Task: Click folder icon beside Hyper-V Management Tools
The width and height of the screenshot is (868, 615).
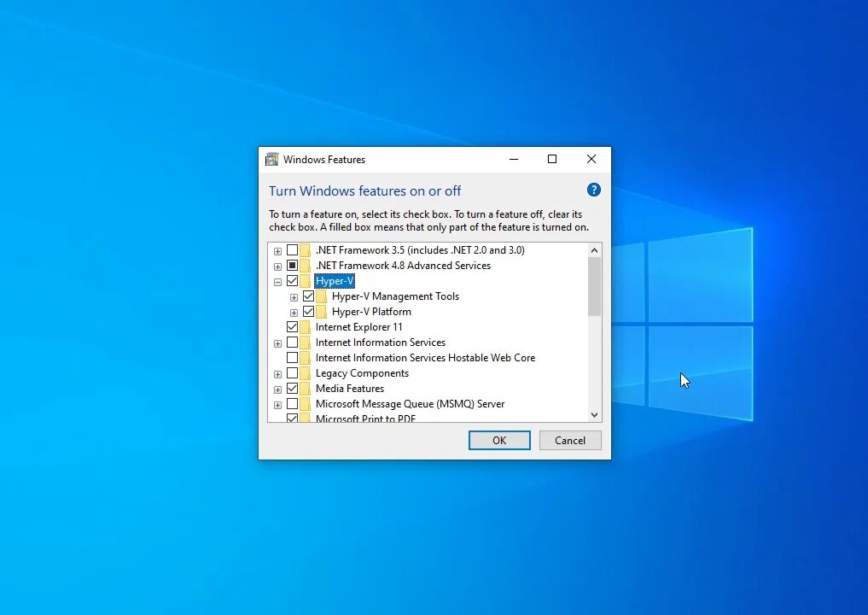Action: pos(322,296)
